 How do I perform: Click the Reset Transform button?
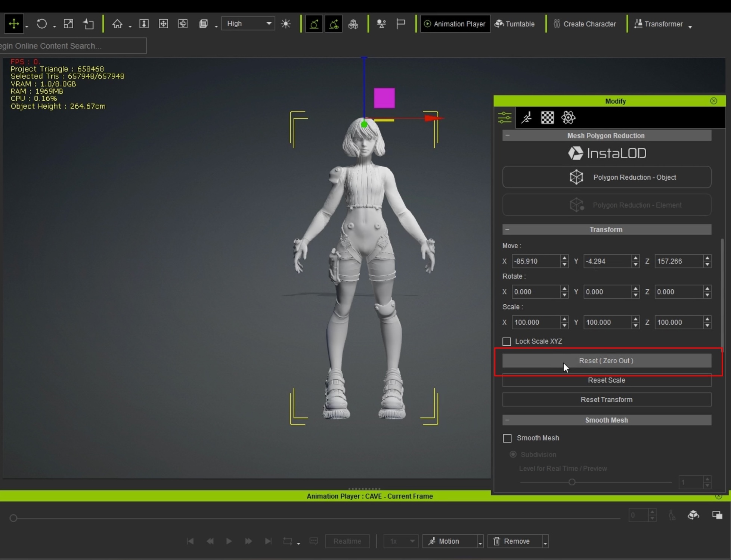[606, 399]
